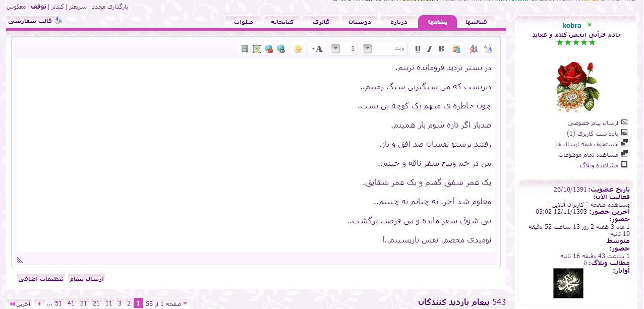This screenshot has height=309, width=644.
Task: Open the font size dropdown showing 3
Action: [335, 49]
